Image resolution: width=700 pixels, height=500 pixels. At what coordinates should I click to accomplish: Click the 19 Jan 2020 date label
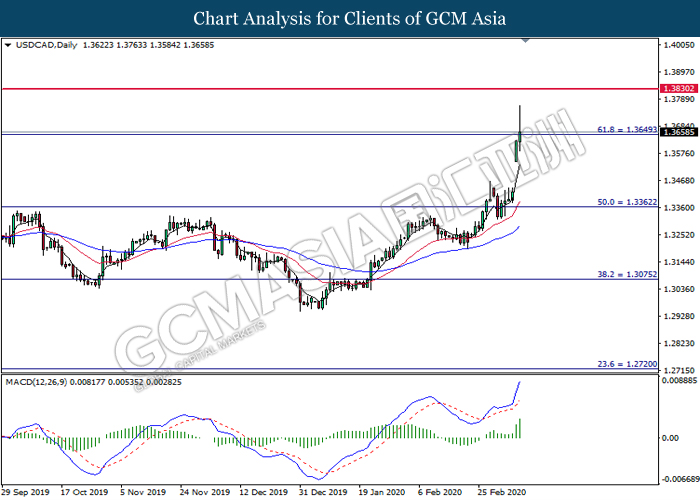[x=383, y=492]
